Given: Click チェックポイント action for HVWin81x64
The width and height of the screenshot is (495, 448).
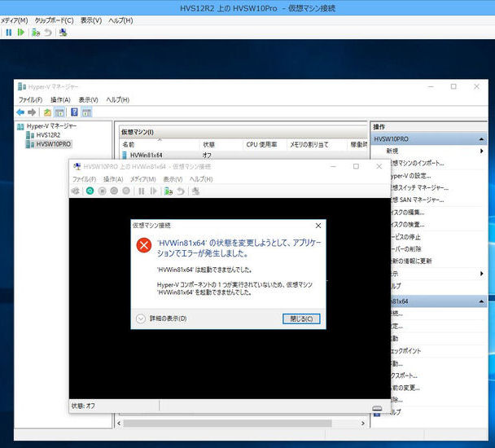Looking at the screenshot, I should pyautogui.click(x=406, y=351).
